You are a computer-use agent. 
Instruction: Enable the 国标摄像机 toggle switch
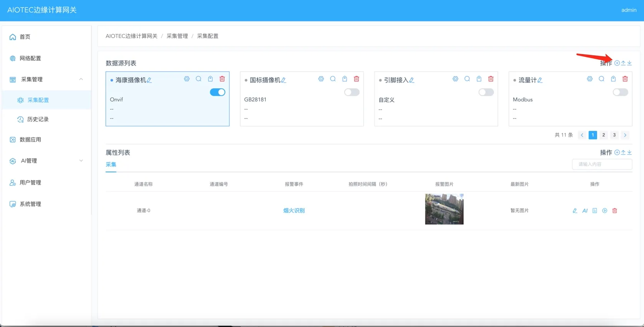click(x=352, y=92)
